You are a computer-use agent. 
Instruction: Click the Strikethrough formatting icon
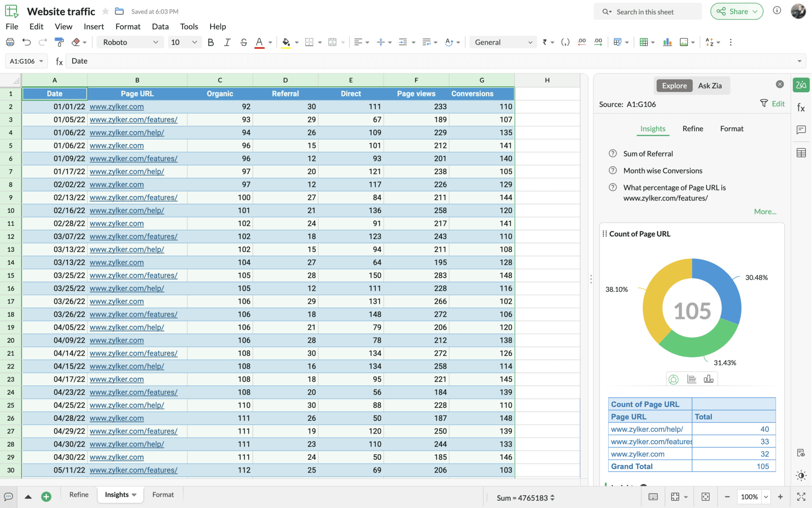tap(244, 42)
